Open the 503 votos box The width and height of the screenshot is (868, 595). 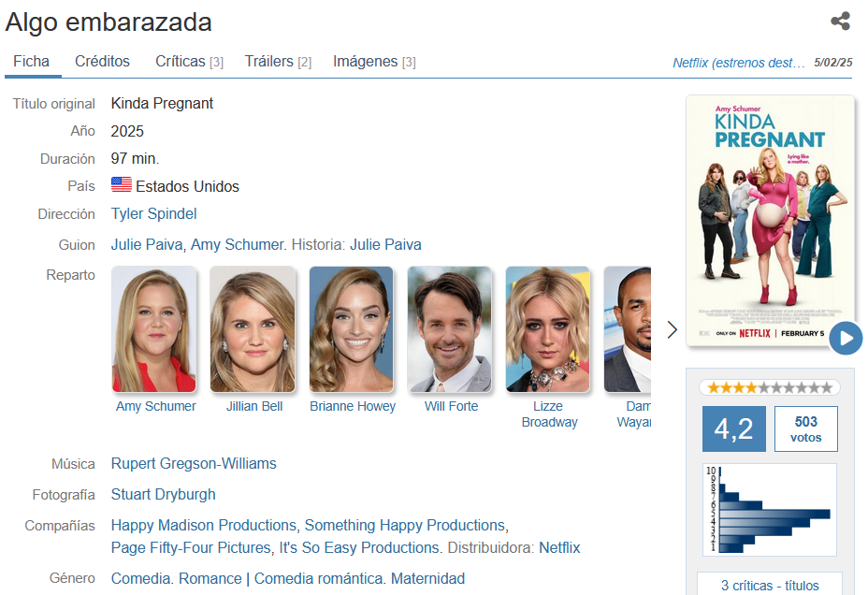coord(806,429)
